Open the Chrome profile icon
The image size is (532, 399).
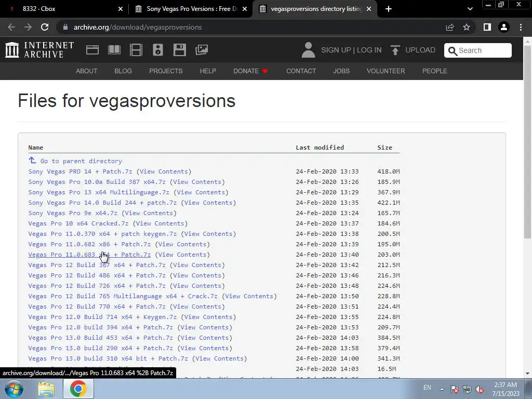point(504,27)
